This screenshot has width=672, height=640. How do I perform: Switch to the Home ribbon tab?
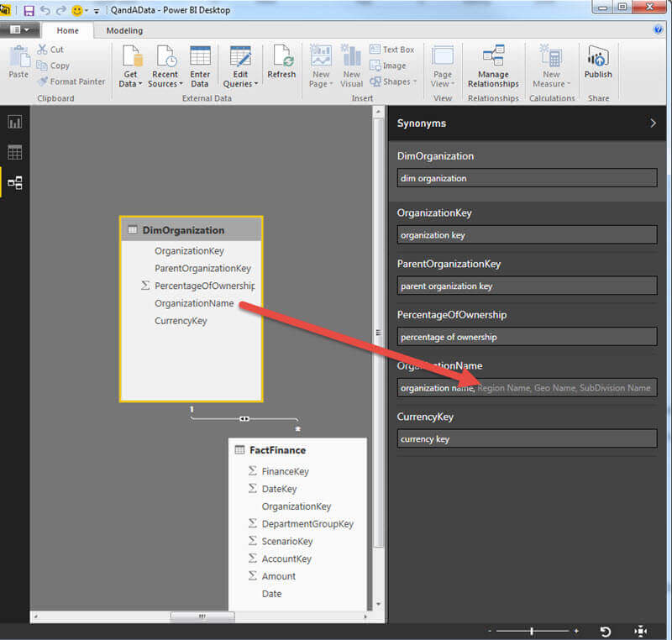[68, 30]
